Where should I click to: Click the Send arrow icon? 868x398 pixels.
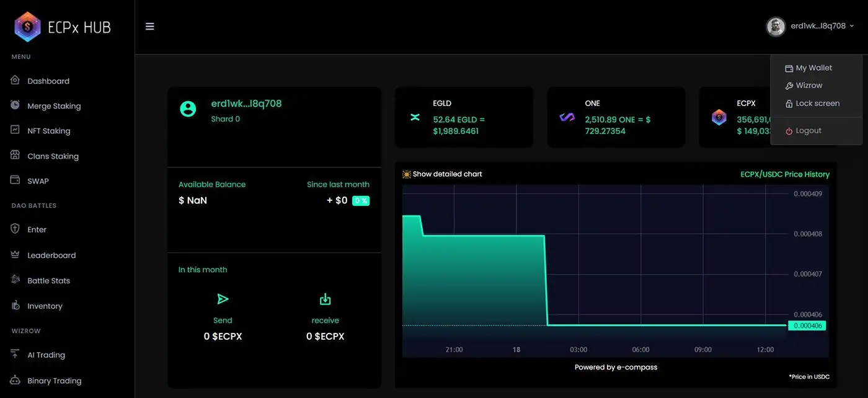tap(223, 299)
